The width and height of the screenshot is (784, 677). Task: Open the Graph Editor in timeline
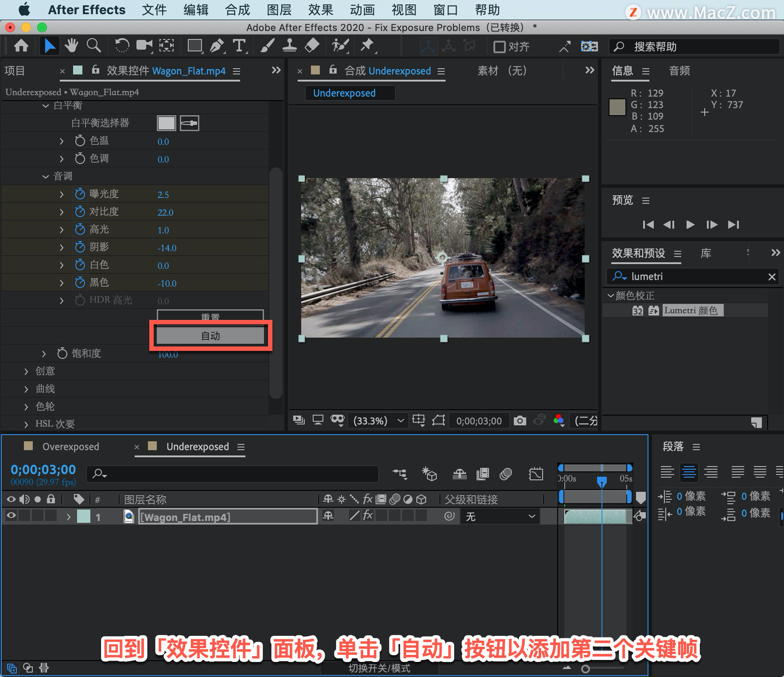pos(536,474)
